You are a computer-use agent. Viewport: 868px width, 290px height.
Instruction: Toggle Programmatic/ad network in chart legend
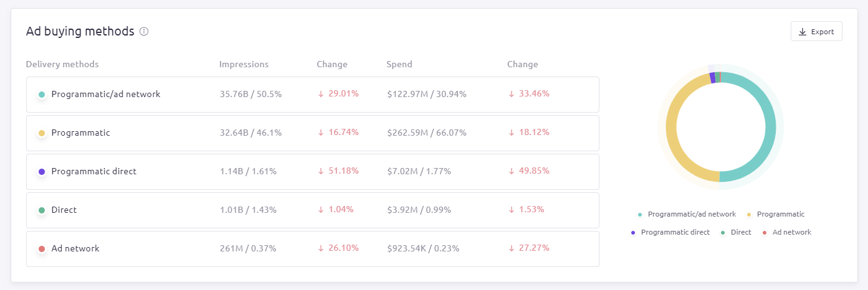point(687,214)
